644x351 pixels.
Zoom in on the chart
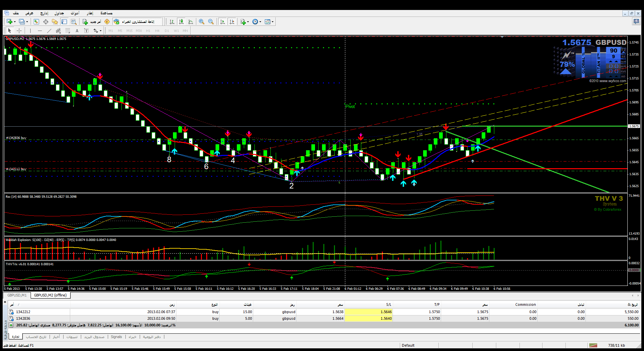pyautogui.click(x=202, y=22)
